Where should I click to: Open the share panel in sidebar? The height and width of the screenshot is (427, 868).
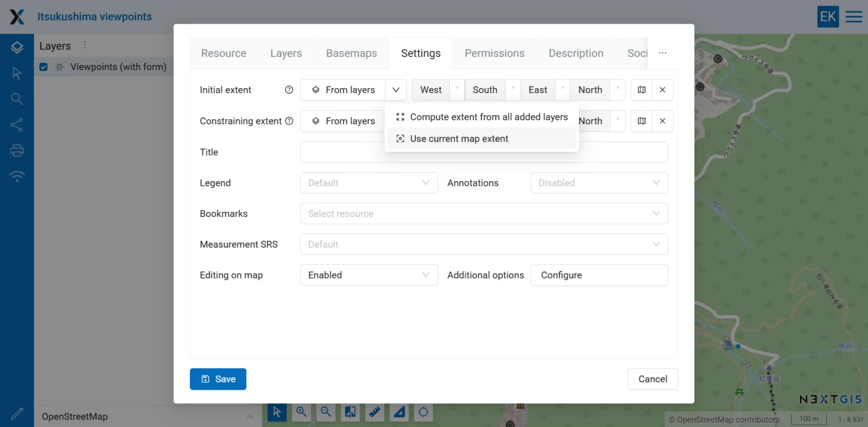(17, 125)
